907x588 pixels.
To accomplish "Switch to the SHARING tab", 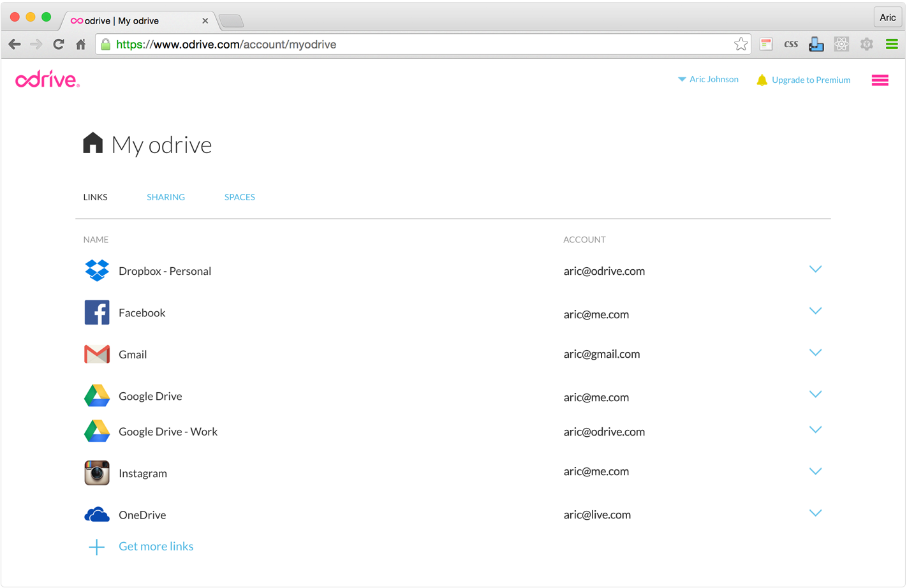I will click(166, 197).
